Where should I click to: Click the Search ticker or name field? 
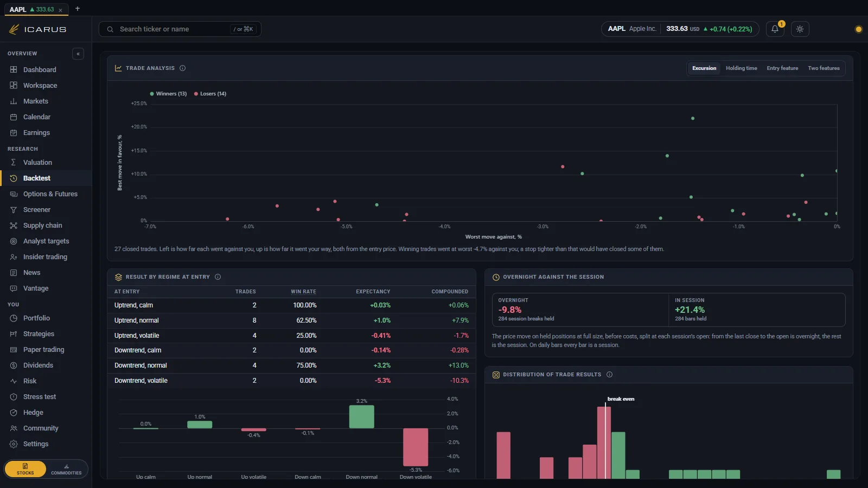click(x=180, y=29)
